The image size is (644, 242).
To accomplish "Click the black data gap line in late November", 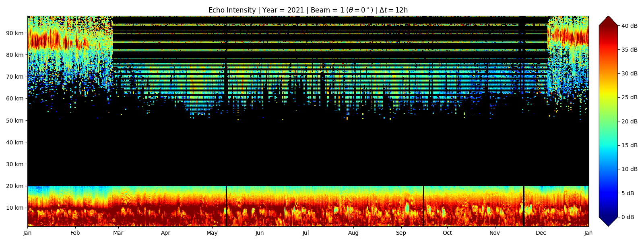I will pyautogui.click(x=523, y=206).
